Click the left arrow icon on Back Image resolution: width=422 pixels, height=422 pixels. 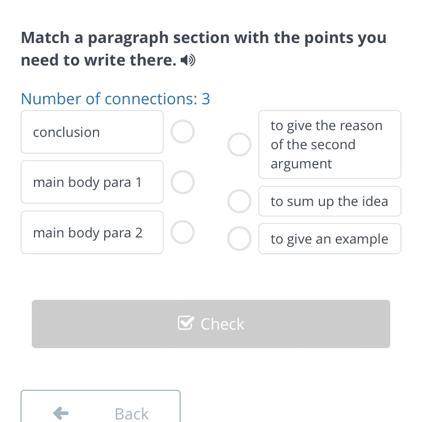[61, 413]
